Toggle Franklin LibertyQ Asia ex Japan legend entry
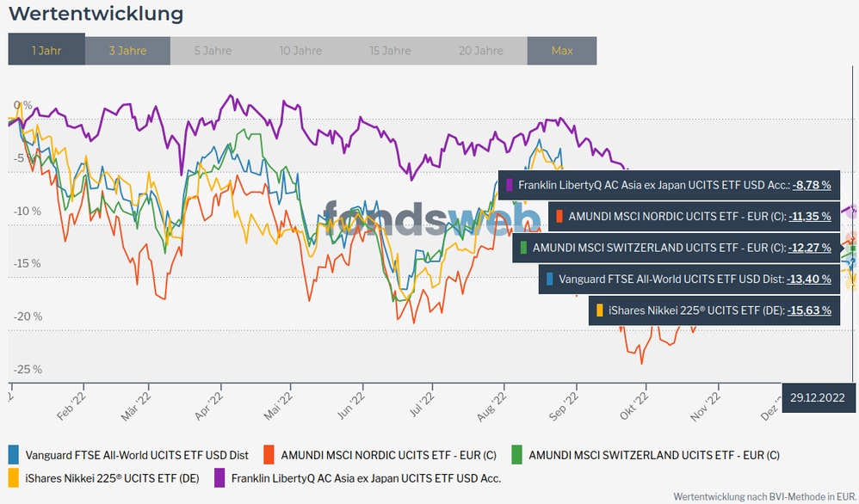The height and width of the screenshot is (504, 859). coord(366,478)
